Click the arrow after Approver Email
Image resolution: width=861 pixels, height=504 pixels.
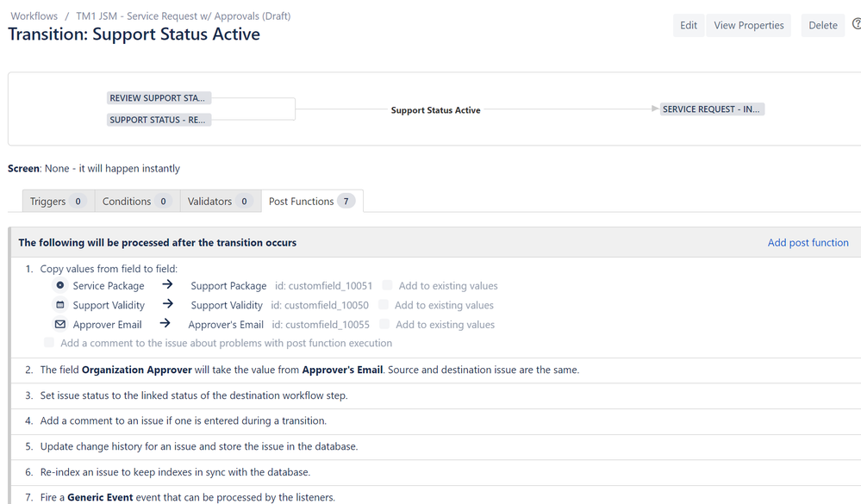click(165, 323)
